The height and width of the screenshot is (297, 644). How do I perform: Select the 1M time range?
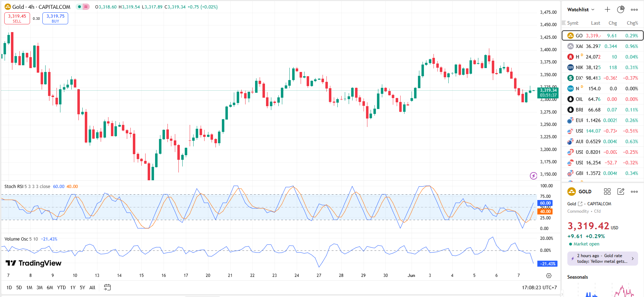[29, 287]
